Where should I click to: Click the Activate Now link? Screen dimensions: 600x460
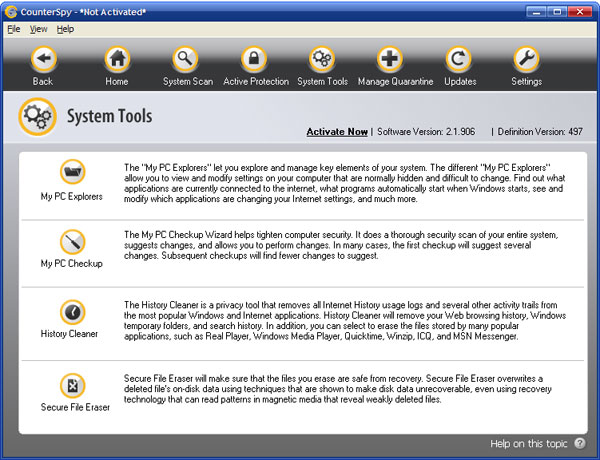click(x=337, y=132)
